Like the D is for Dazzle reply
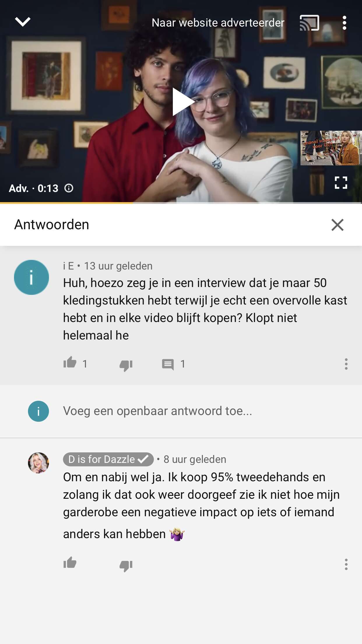Image resolution: width=362 pixels, height=644 pixels. 70,563
